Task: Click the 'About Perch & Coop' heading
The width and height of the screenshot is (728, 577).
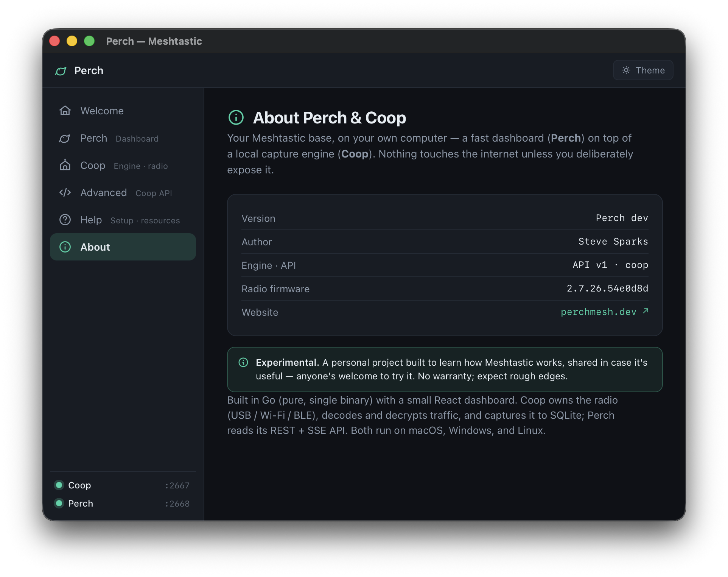Action: (x=329, y=118)
